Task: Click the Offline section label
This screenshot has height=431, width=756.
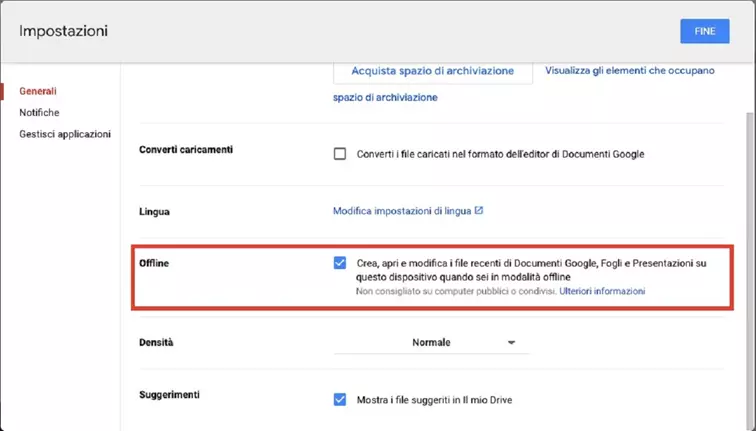Action: pos(154,263)
